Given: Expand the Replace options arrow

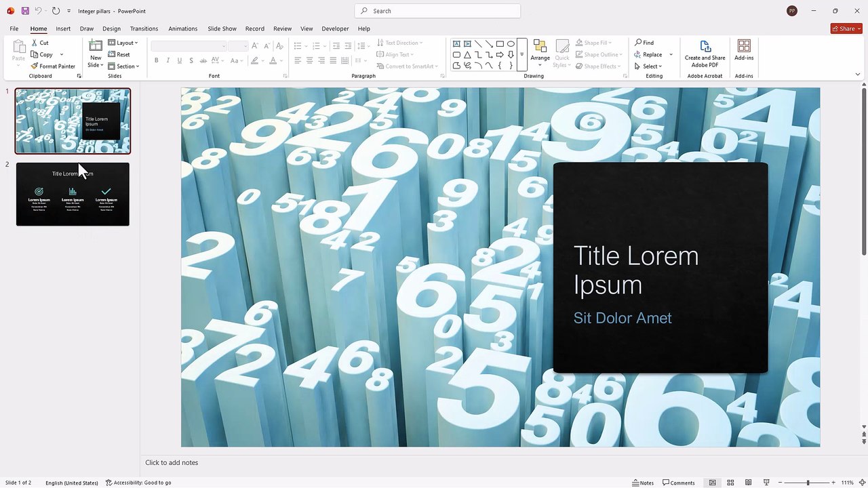Looking at the screenshot, I should point(671,54).
